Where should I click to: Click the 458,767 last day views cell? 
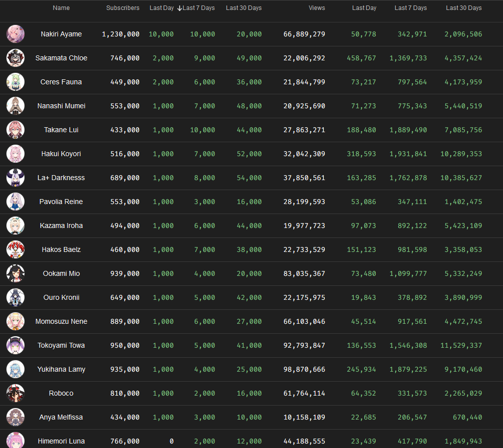click(361, 58)
